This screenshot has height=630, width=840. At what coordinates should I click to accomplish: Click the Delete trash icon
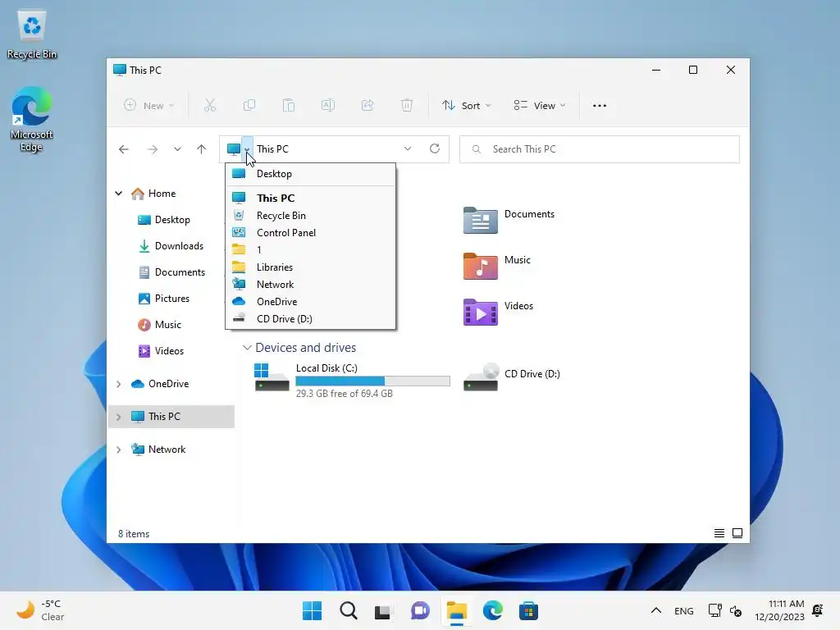coord(407,106)
